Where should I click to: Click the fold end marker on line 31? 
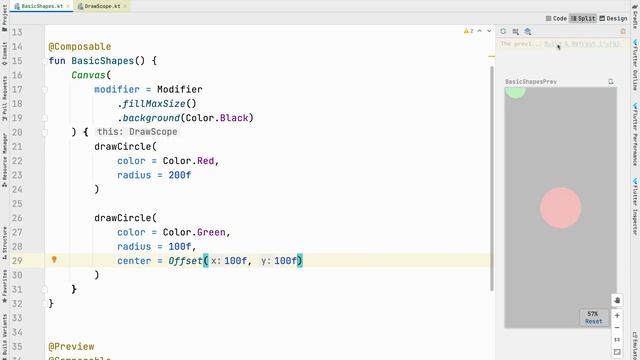coord(44,289)
